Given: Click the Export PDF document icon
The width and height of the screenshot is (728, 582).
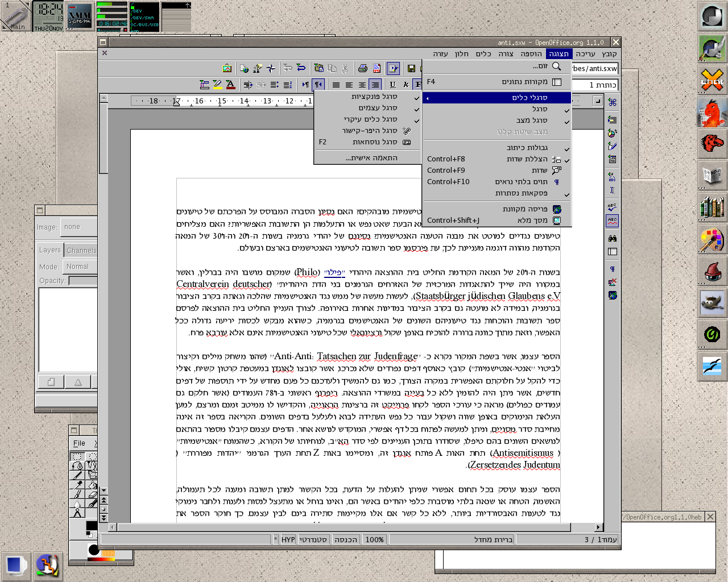Looking at the screenshot, I should click(377, 69).
